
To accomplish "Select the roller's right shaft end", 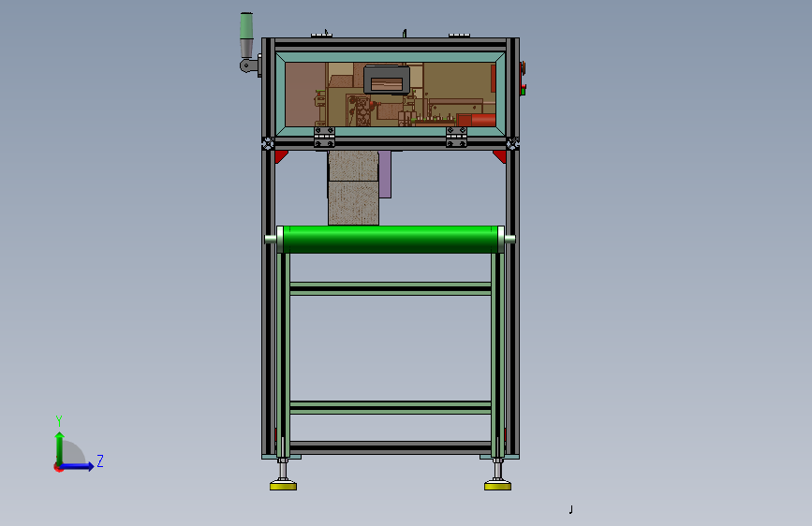I will coord(510,240).
